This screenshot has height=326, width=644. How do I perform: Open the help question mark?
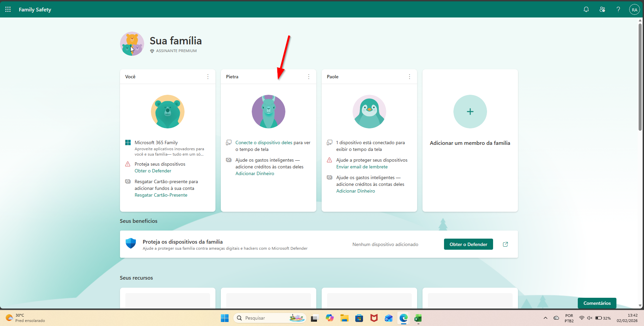[x=618, y=9]
